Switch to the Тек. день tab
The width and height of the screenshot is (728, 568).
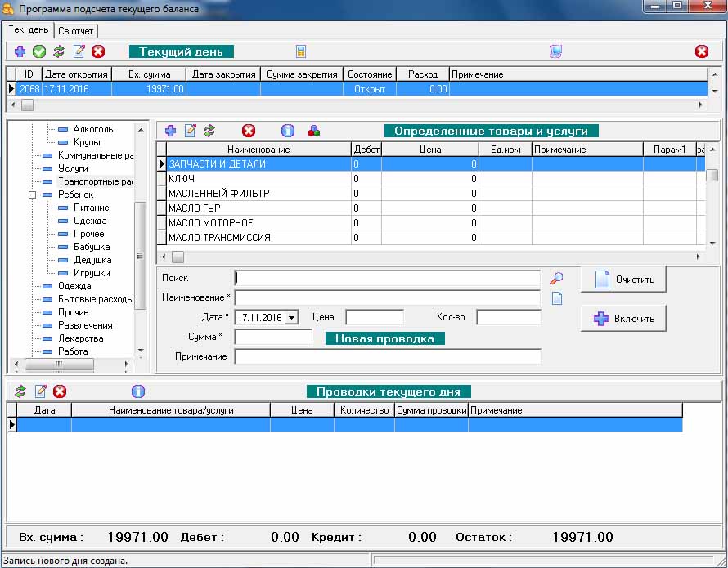pyautogui.click(x=28, y=29)
